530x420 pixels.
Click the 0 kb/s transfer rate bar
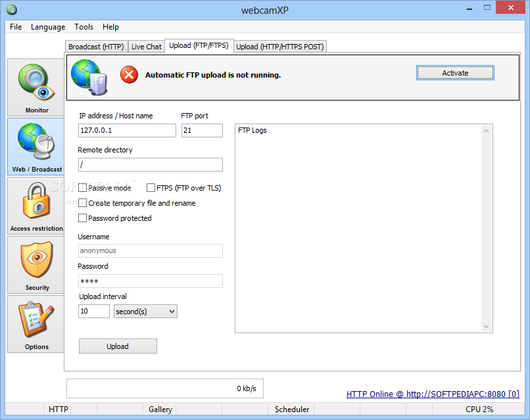pos(165,388)
